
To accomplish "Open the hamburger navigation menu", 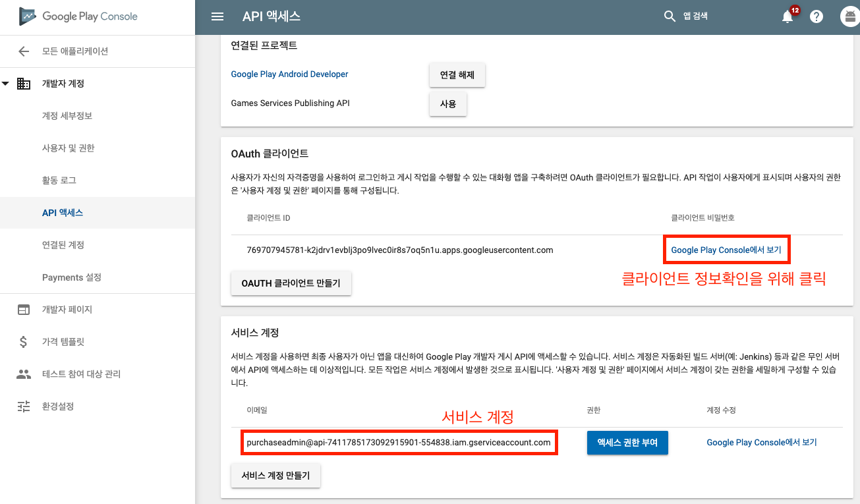I will (217, 16).
